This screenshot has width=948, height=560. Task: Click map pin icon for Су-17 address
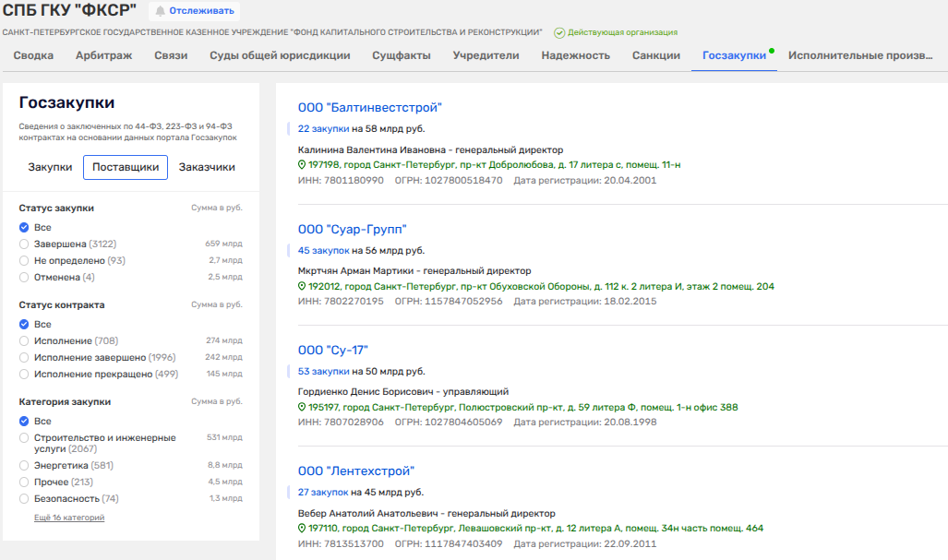click(x=302, y=408)
